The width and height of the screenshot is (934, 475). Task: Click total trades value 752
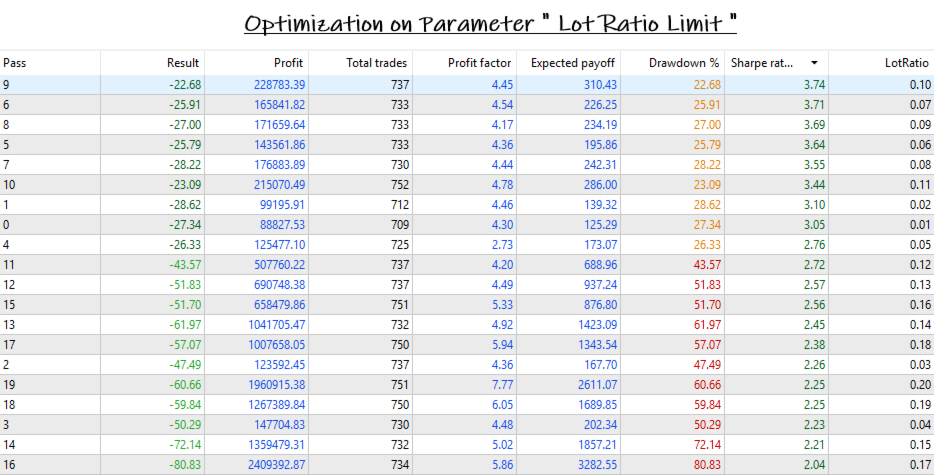(x=400, y=185)
